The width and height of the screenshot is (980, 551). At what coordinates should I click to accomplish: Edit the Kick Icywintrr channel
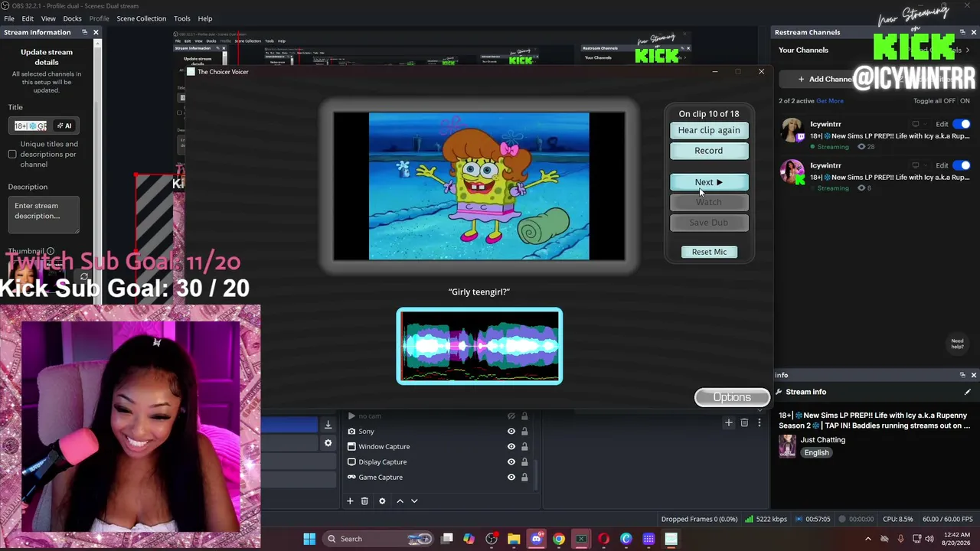tap(942, 165)
